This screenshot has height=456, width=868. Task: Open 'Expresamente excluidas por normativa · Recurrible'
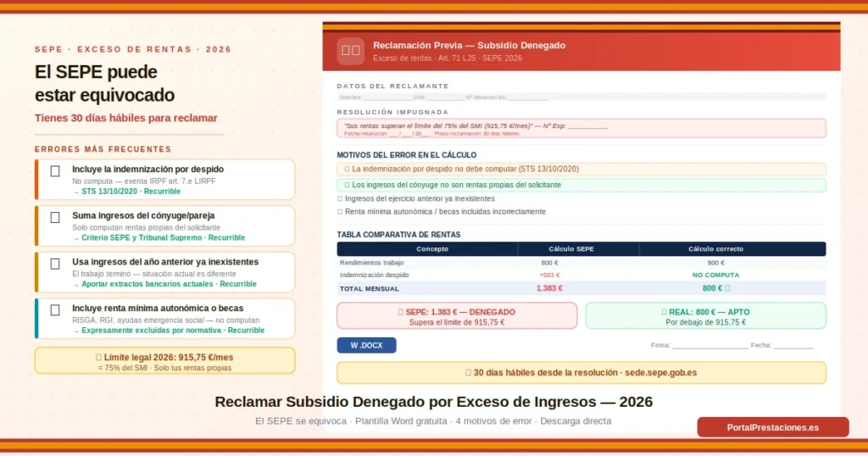click(173, 331)
